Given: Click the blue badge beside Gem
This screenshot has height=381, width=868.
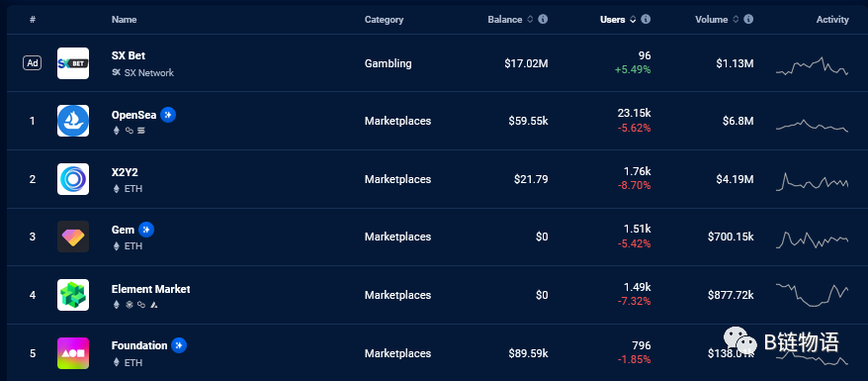Looking at the screenshot, I should [146, 230].
